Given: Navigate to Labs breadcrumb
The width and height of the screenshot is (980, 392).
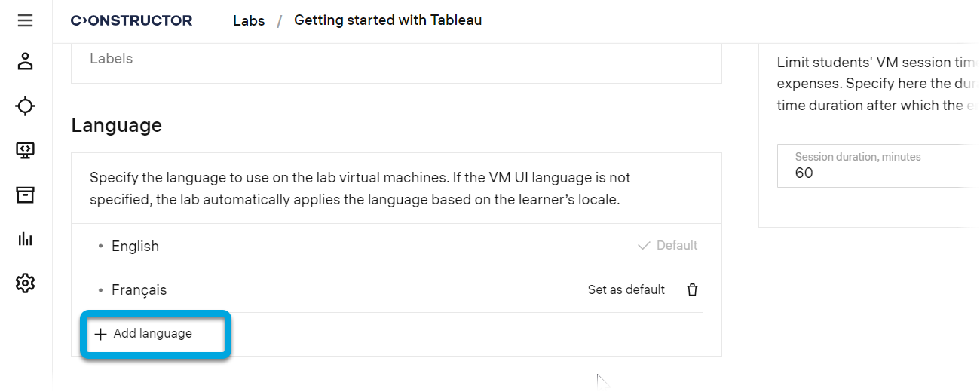Looking at the screenshot, I should click(249, 21).
